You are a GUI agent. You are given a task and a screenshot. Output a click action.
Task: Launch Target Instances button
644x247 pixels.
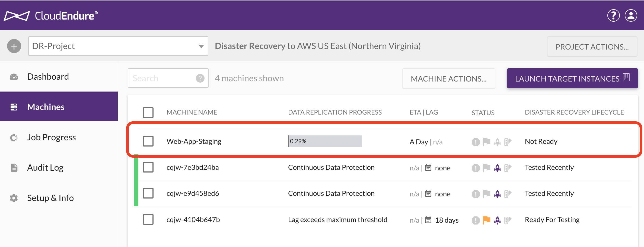point(572,78)
